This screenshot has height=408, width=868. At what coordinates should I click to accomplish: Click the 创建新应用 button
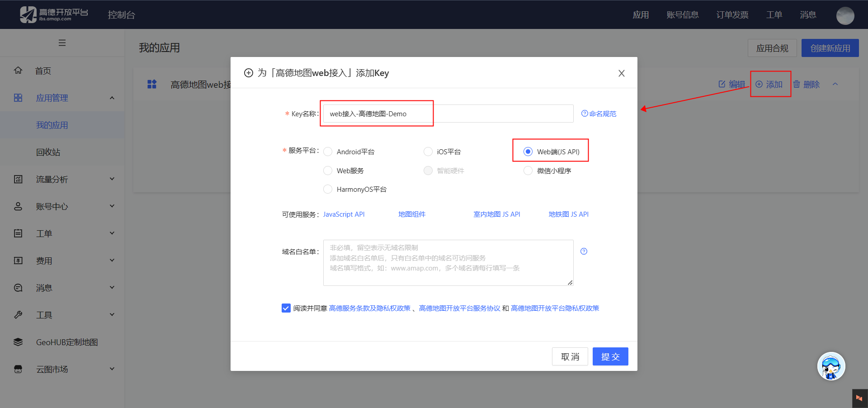pyautogui.click(x=830, y=48)
